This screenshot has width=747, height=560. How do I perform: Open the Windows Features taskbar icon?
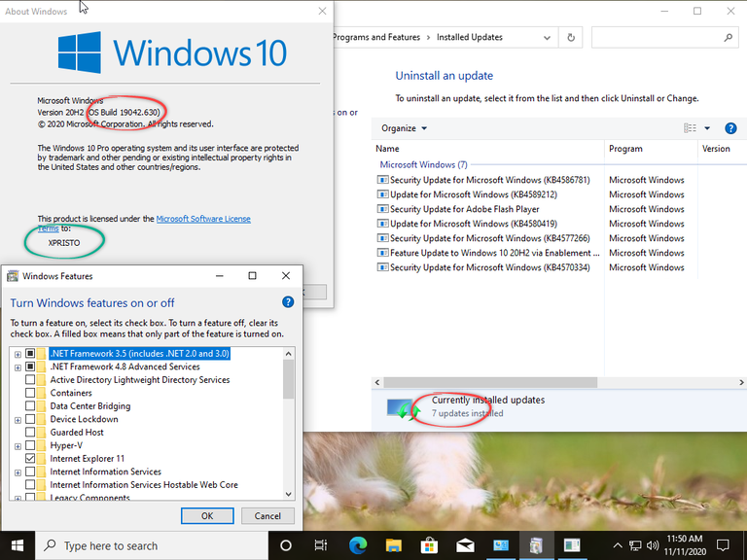(537, 545)
